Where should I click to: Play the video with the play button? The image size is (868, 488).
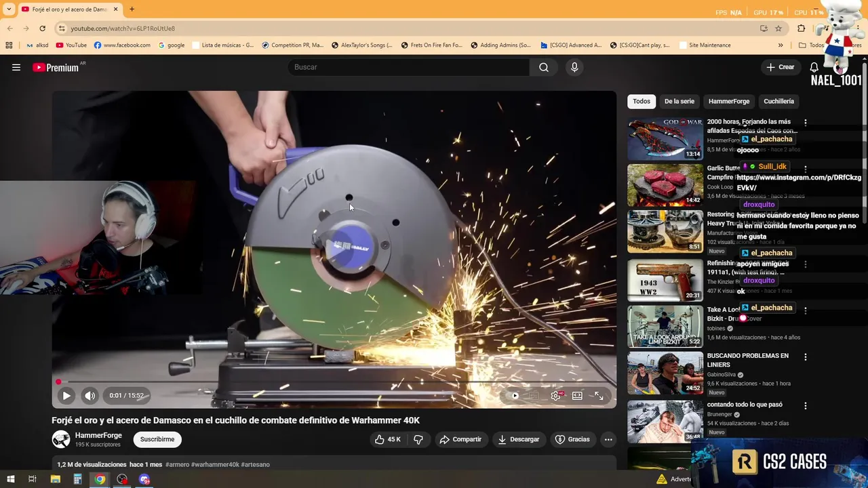tap(66, 396)
